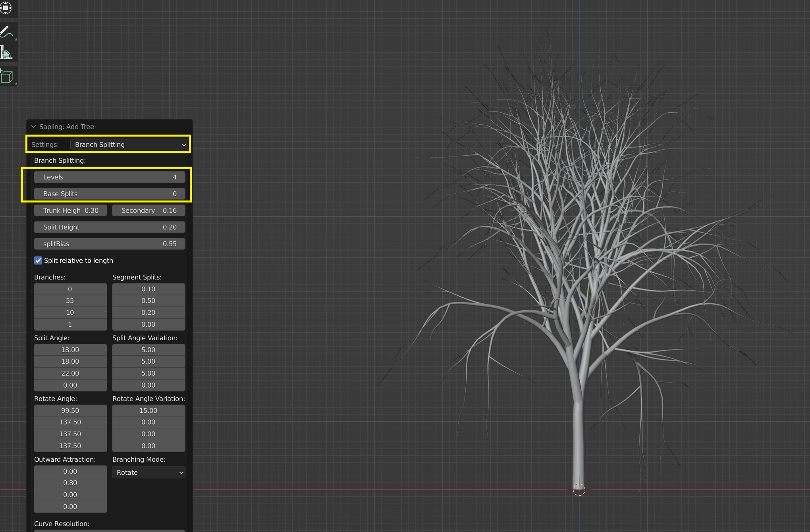The width and height of the screenshot is (810, 532).
Task: Click the Rotate Angle 99.50 field
Action: click(x=70, y=411)
